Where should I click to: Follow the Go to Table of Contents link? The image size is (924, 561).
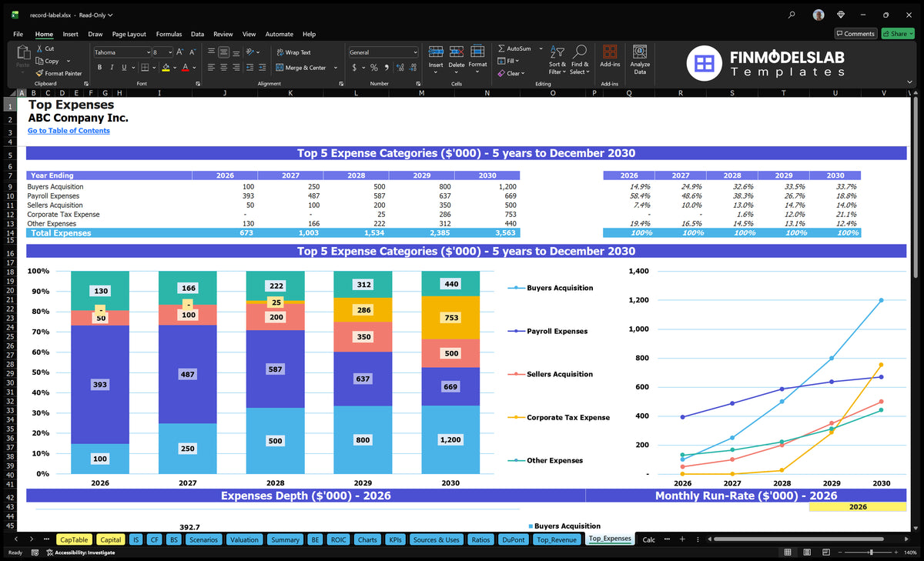pyautogui.click(x=69, y=131)
